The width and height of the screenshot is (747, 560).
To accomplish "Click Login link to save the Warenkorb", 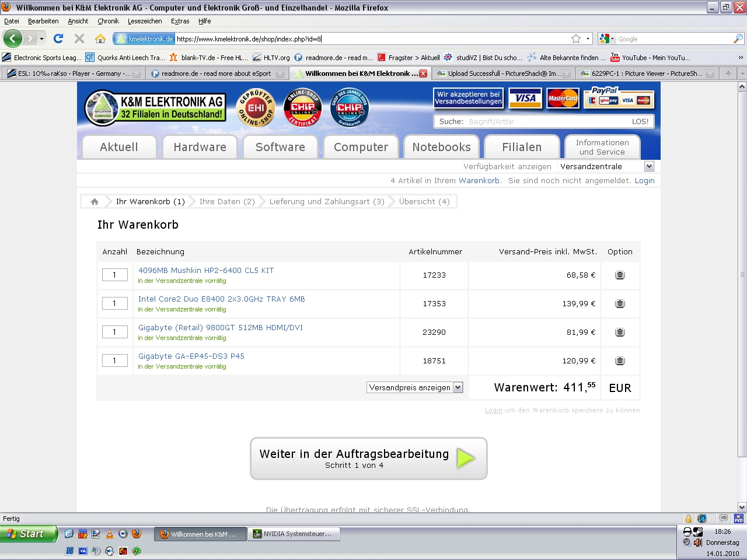I will tap(494, 410).
